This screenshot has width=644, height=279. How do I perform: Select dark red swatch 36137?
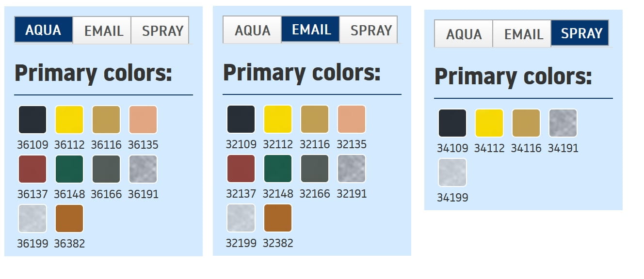pyautogui.click(x=32, y=169)
